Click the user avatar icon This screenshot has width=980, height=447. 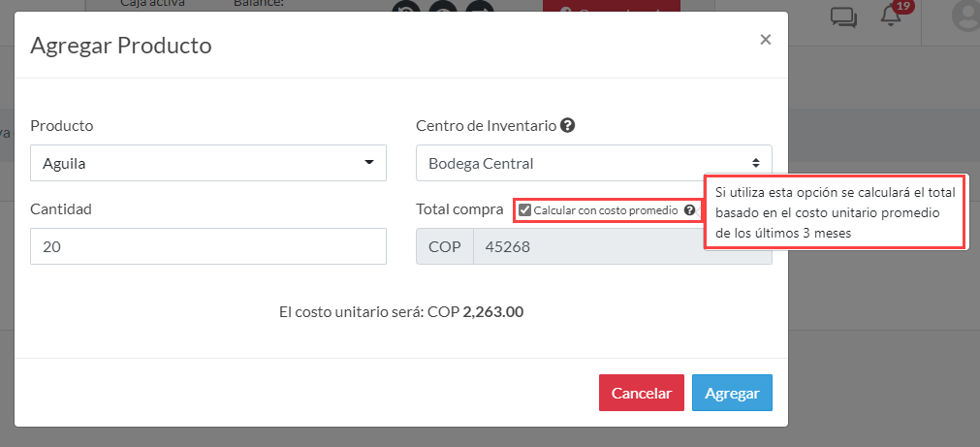coord(965,16)
